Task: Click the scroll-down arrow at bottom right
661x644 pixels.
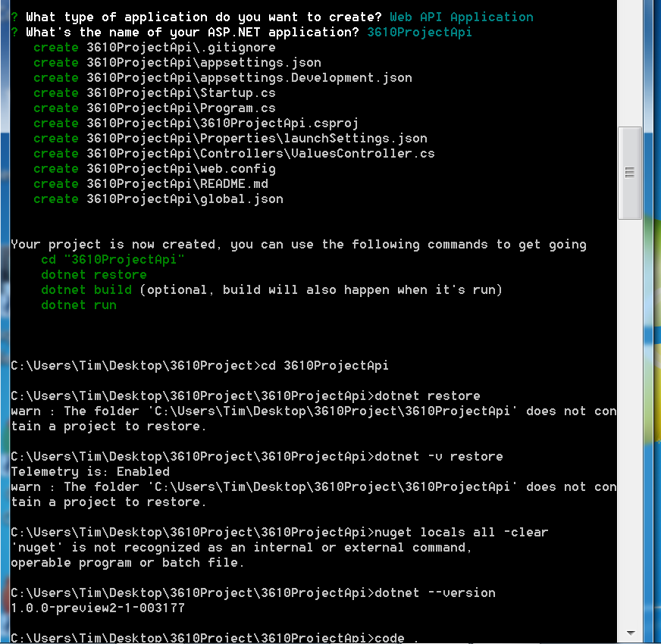Action: 629,632
